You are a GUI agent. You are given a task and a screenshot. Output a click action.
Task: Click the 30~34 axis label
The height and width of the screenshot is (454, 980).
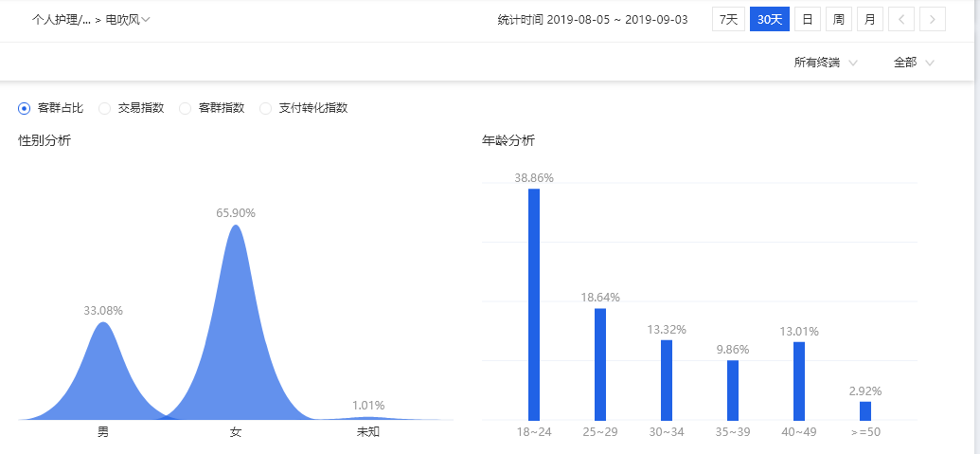pos(667,432)
